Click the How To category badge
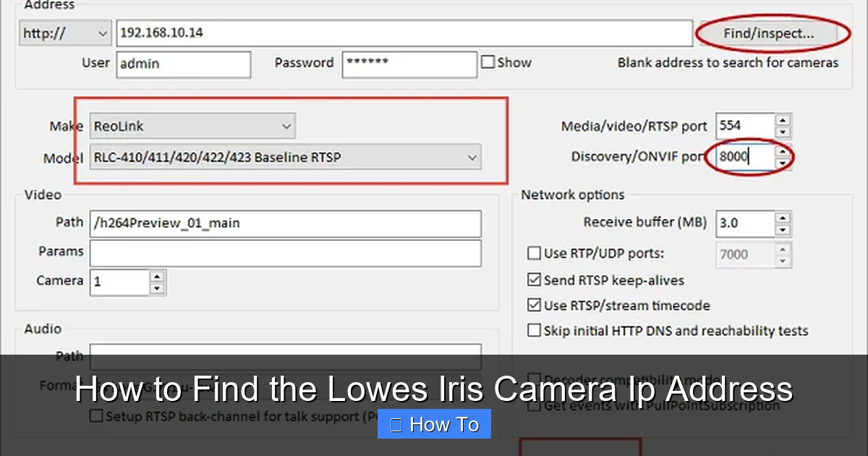 pos(434,424)
